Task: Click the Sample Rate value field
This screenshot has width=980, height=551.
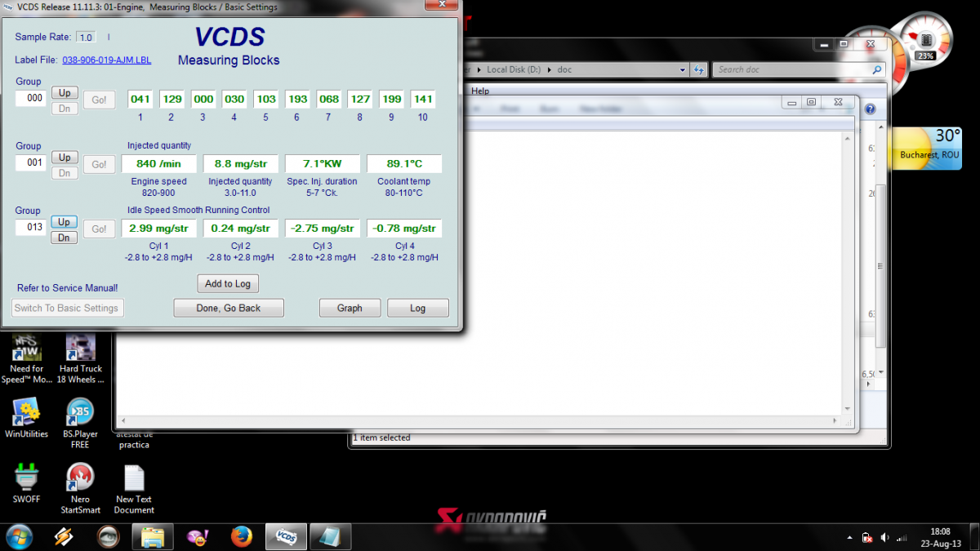Action: 86,37
